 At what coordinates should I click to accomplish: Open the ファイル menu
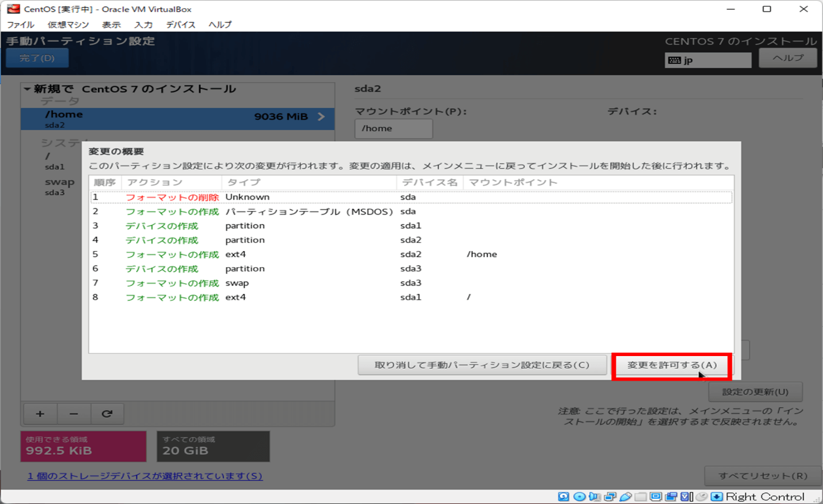coord(21,25)
